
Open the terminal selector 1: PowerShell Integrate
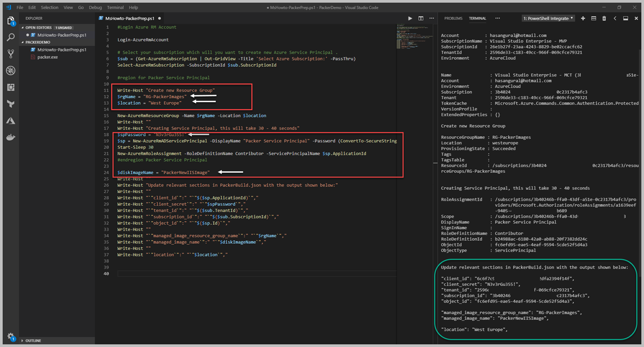(x=548, y=18)
